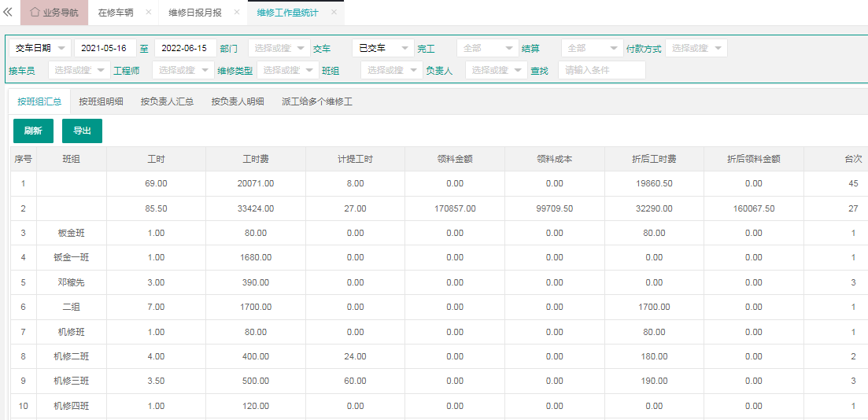Select row with 邓稼先
868x420 pixels.
coord(439,283)
